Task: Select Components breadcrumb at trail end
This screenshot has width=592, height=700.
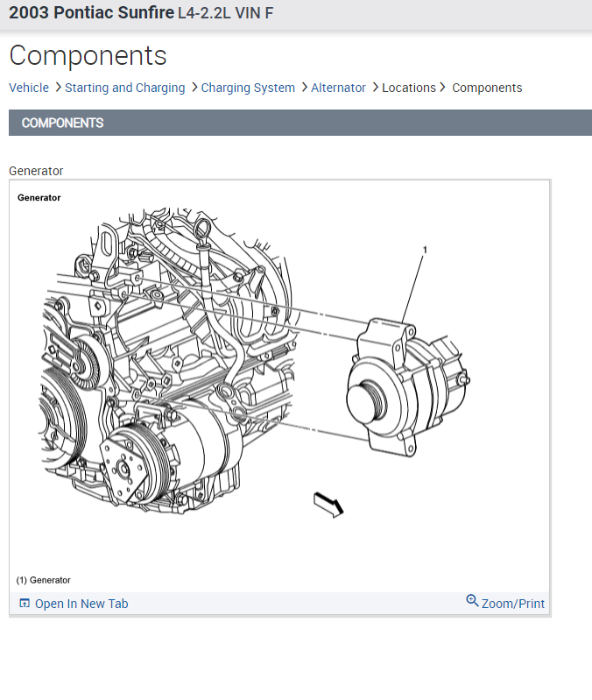Action: (487, 88)
